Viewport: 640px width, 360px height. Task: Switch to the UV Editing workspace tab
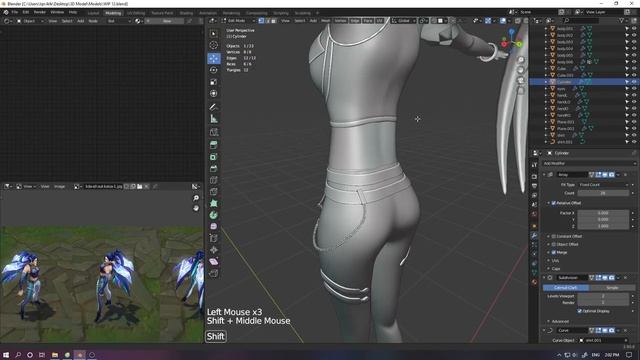(136, 13)
